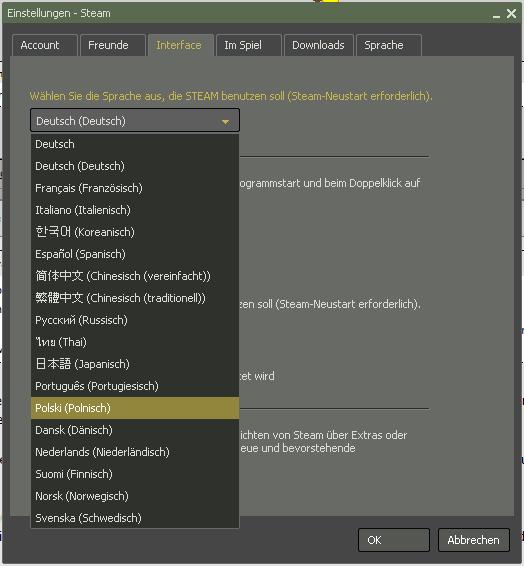This screenshot has width=524, height=566.
Task: Choose Français (Französisch) language option
Action: [x=135, y=188]
